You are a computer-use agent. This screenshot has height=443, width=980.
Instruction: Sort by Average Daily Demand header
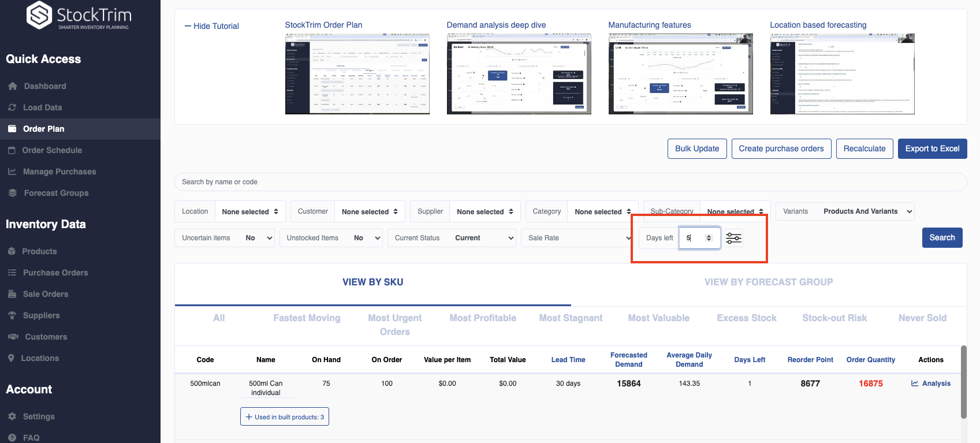(690, 360)
